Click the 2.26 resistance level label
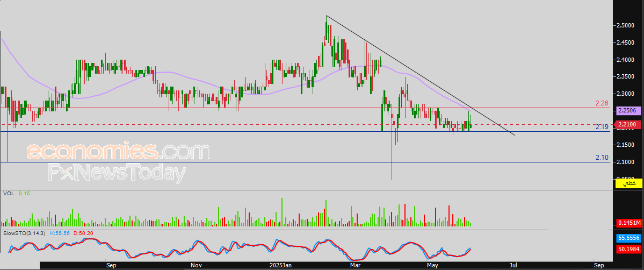Viewport: 644px width, 270px height. (x=601, y=103)
